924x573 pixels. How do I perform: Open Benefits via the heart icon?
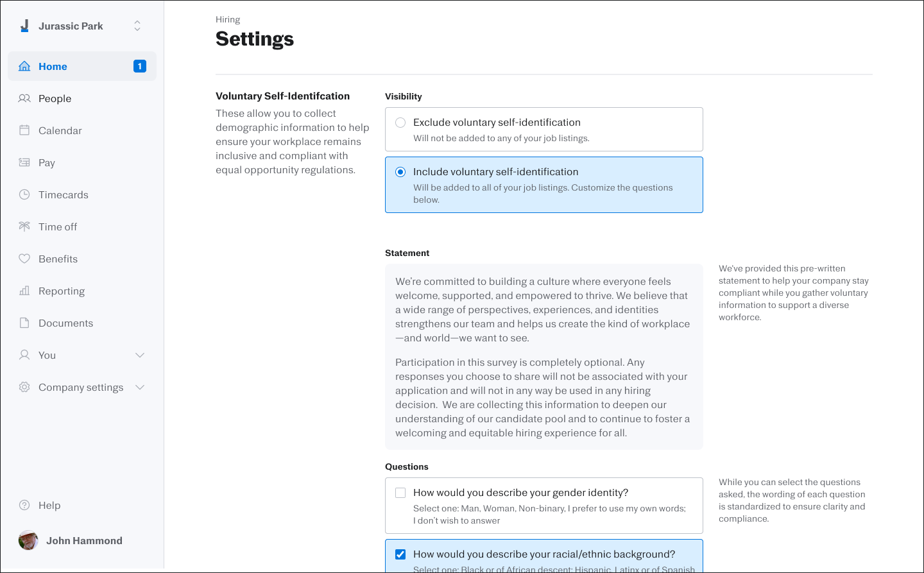pos(24,259)
